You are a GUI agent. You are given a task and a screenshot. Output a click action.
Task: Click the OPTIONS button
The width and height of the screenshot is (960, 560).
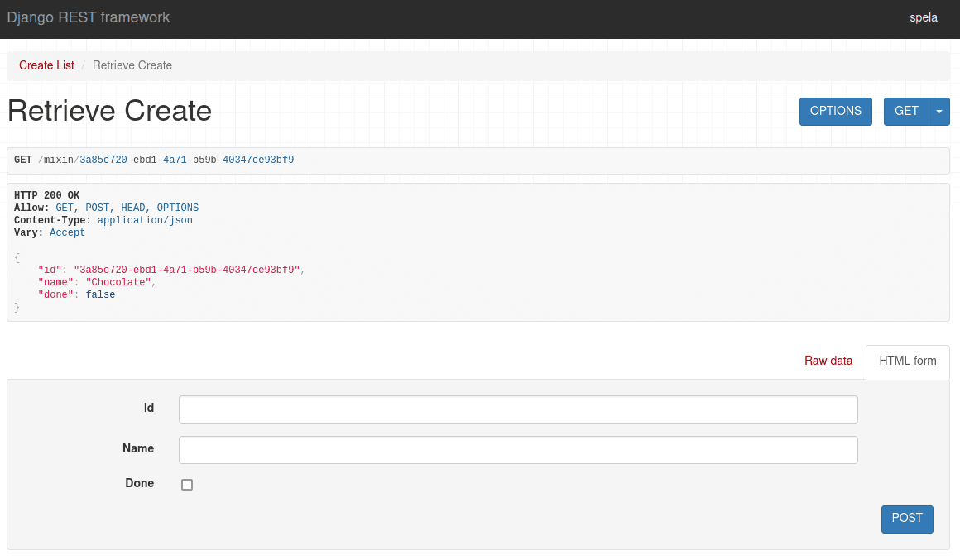point(836,112)
